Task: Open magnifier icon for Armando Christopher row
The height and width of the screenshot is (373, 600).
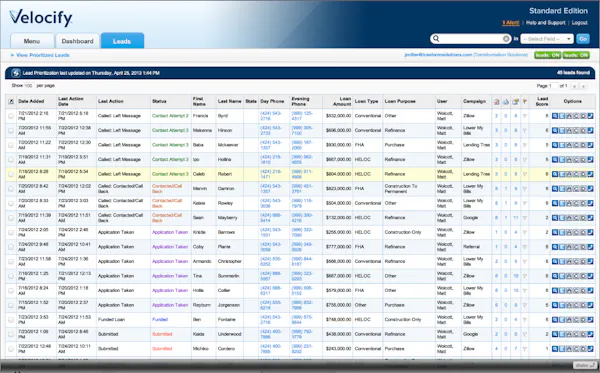Action: (x=555, y=261)
